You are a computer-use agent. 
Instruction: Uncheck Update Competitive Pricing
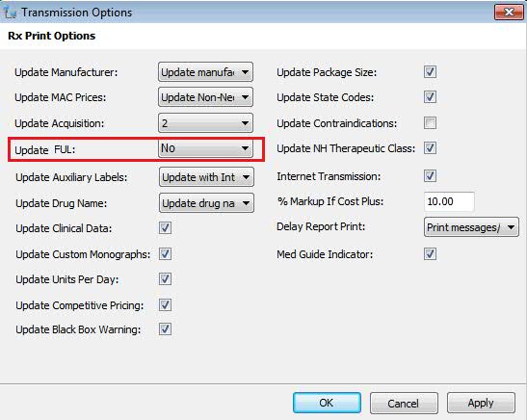click(x=165, y=304)
